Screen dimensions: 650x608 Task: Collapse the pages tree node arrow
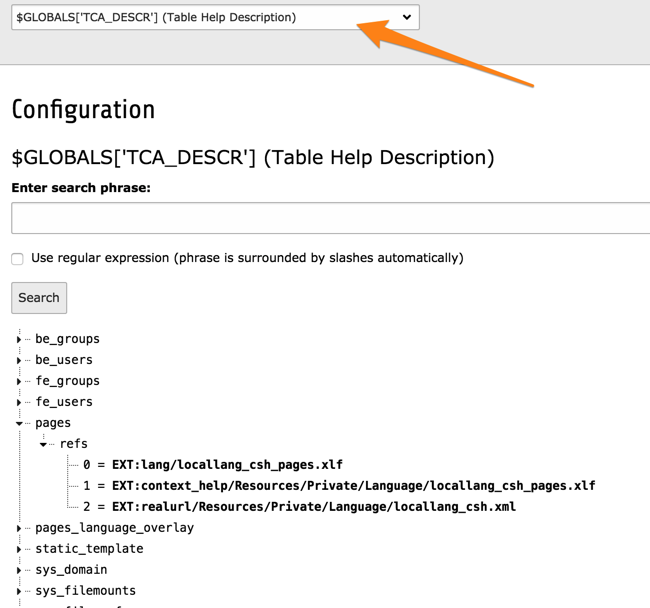(x=19, y=424)
